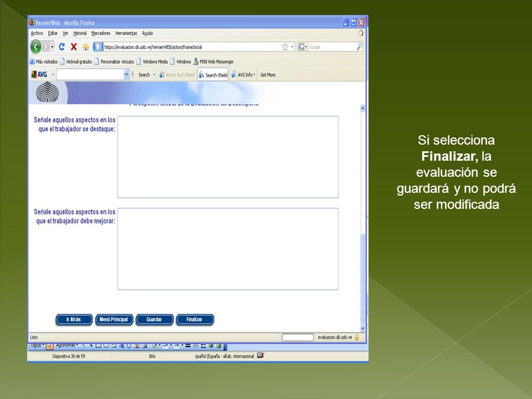Click the university logo in page header
Screen dimensions: 532x399
(48, 92)
